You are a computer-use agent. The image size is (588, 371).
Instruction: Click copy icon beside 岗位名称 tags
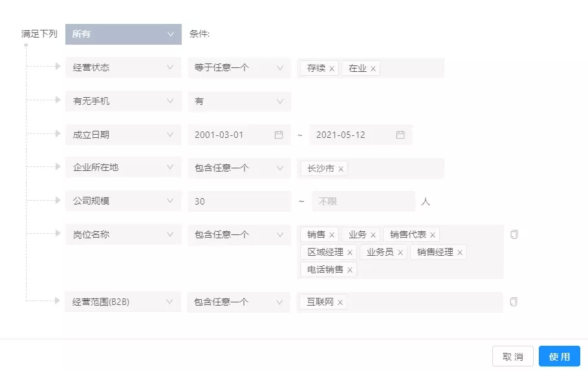514,234
